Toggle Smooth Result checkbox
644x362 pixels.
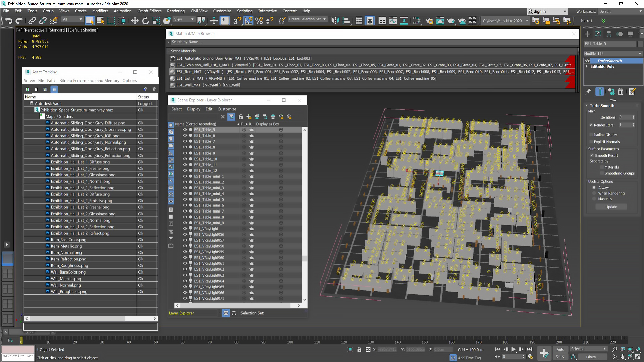tap(592, 155)
